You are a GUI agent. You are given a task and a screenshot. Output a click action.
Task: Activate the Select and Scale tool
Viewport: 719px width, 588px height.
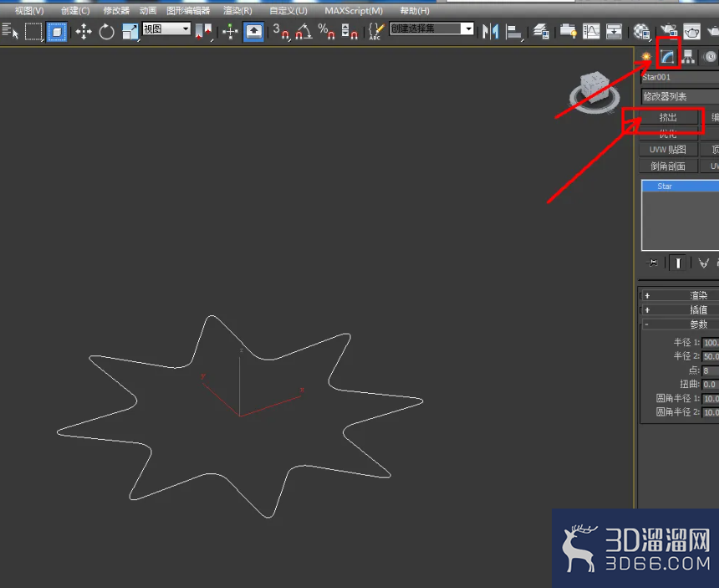pyautogui.click(x=130, y=32)
